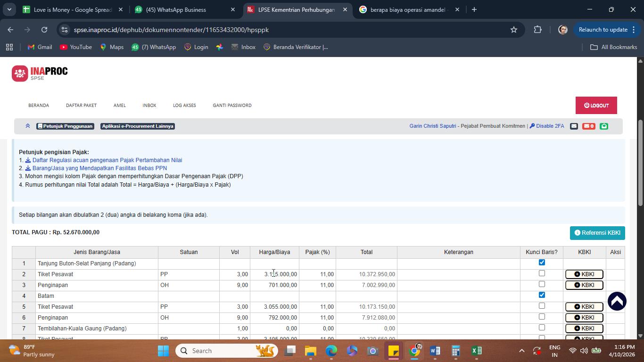The height and width of the screenshot is (362, 644).
Task: Switch to berapa biaya operasi amandel tab
Action: coord(409,9)
